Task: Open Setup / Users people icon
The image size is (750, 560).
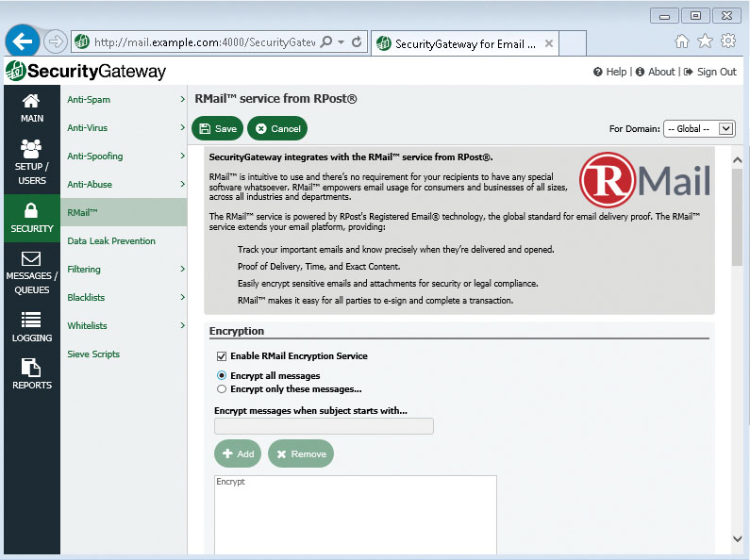Action: 31,149
